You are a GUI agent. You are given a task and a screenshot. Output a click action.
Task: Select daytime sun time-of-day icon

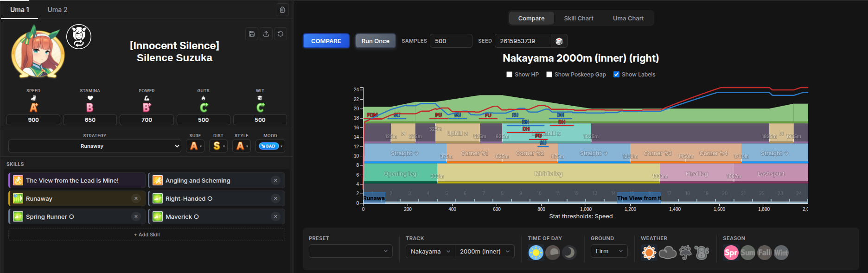click(536, 253)
